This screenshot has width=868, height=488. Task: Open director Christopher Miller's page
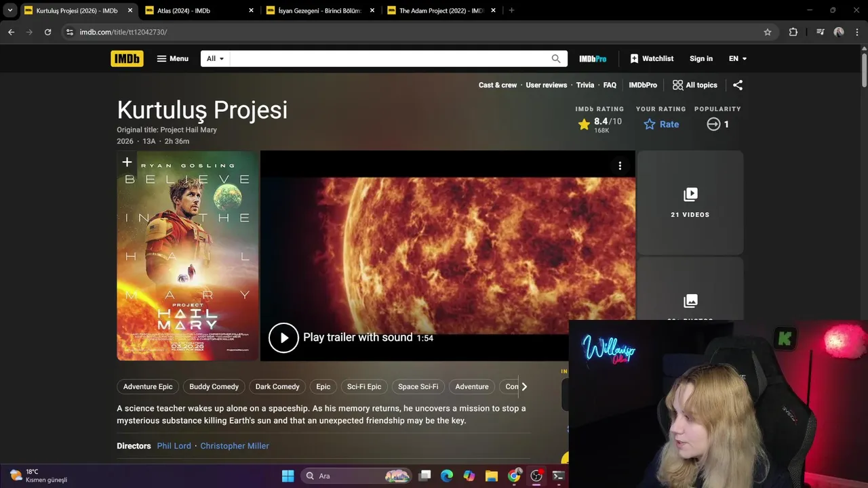coord(235,446)
